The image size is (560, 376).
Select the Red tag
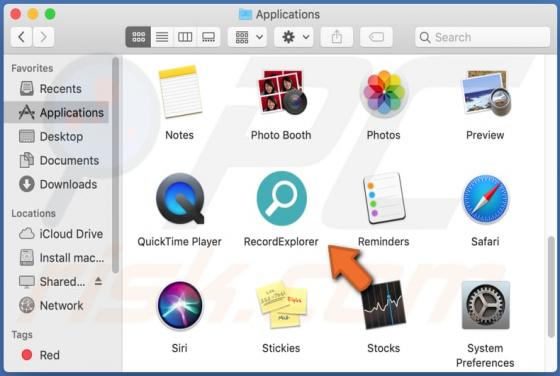tap(57, 355)
